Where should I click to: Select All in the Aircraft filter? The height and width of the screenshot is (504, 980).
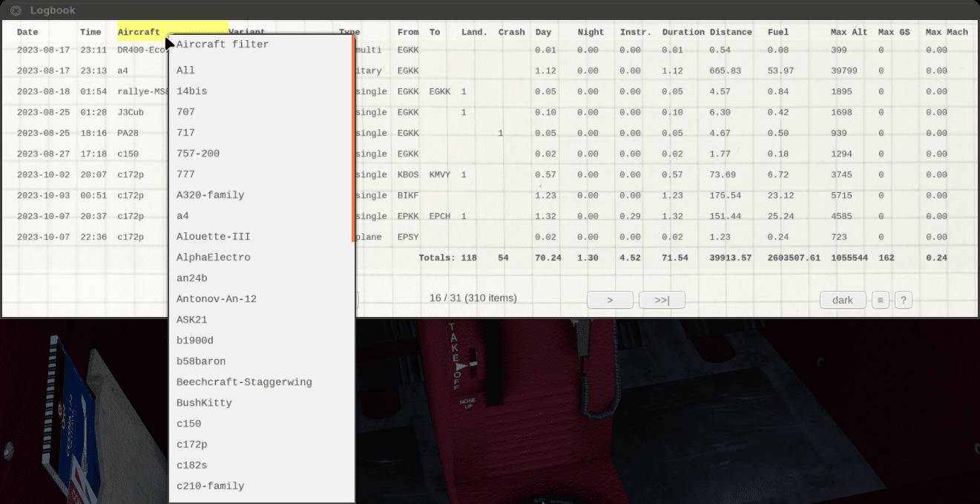(261, 70)
